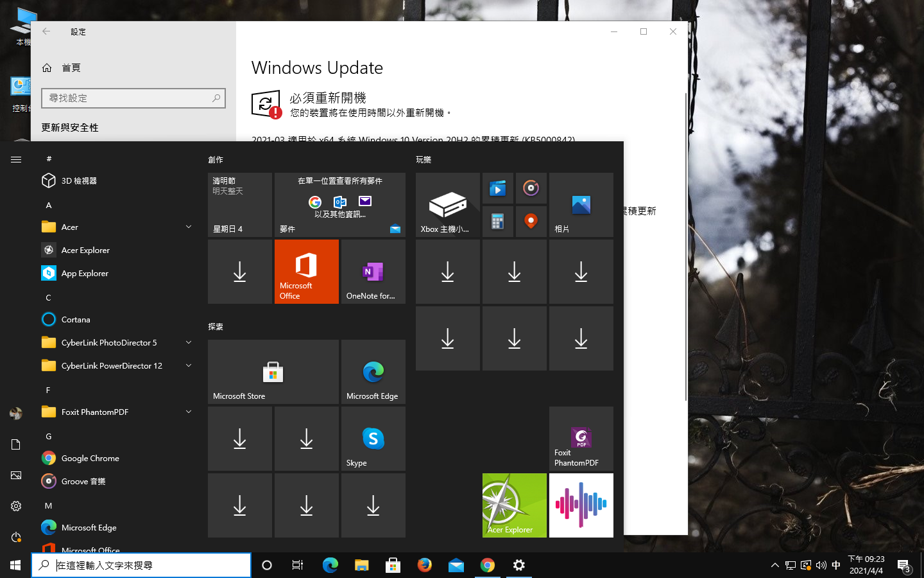Image resolution: width=924 pixels, height=578 pixels.
Task: Open Pictures from Start sidebar
Action: coord(16,475)
